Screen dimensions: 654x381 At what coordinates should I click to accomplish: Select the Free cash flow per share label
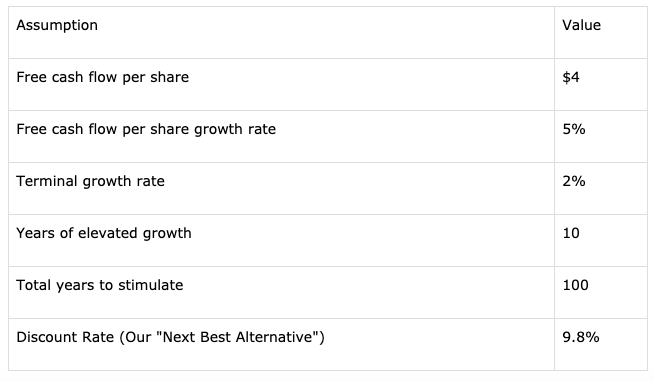103,78
